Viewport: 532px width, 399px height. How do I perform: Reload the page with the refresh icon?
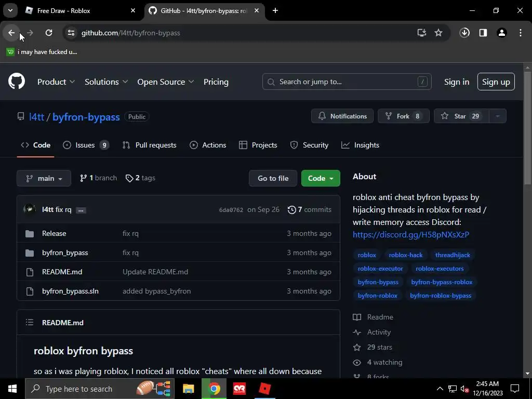(x=49, y=33)
